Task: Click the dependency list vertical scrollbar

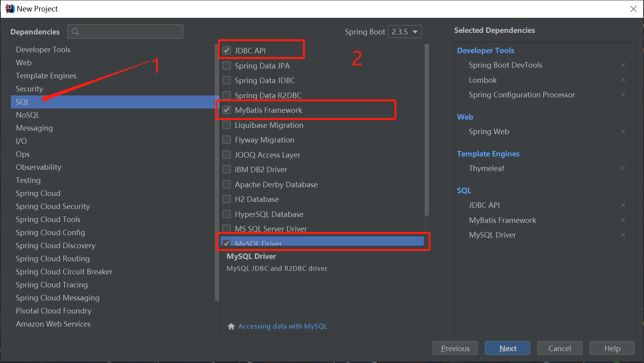Action: [x=427, y=131]
